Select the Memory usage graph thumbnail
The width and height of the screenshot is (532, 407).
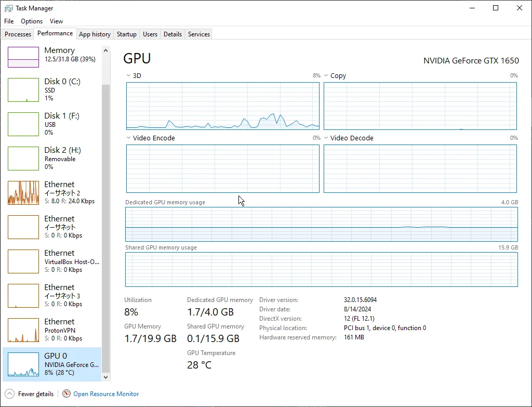click(x=23, y=57)
